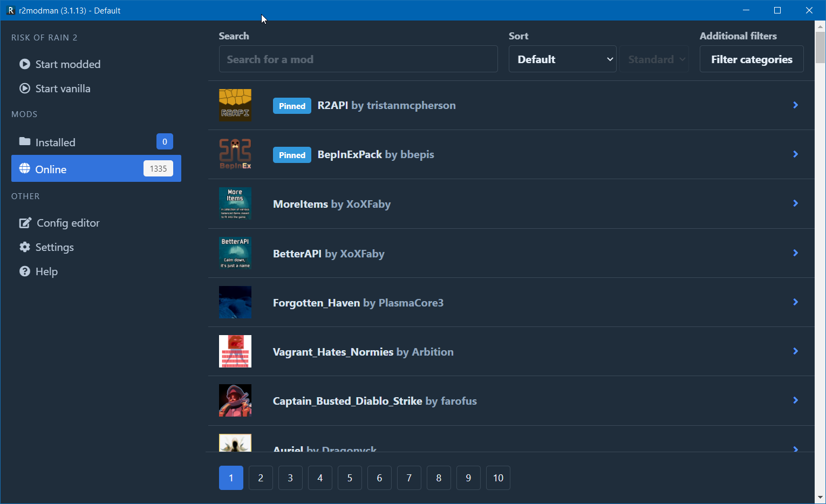Expand the MoreItems row chevron
This screenshot has height=504, width=826.
[x=796, y=203]
